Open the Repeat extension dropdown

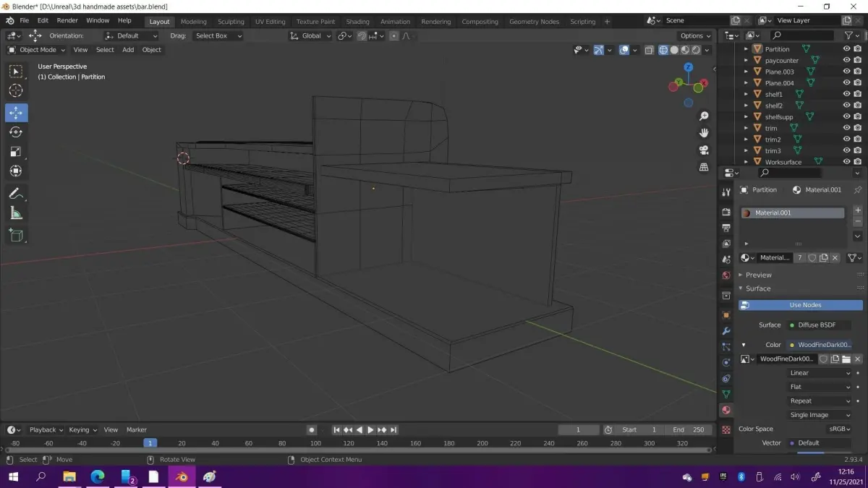[x=820, y=401]
